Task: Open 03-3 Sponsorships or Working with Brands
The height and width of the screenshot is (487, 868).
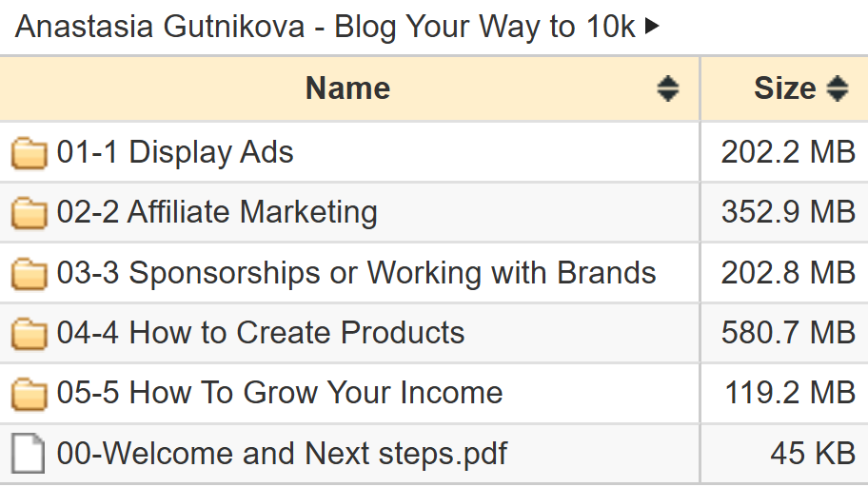Action: (357, 272)
